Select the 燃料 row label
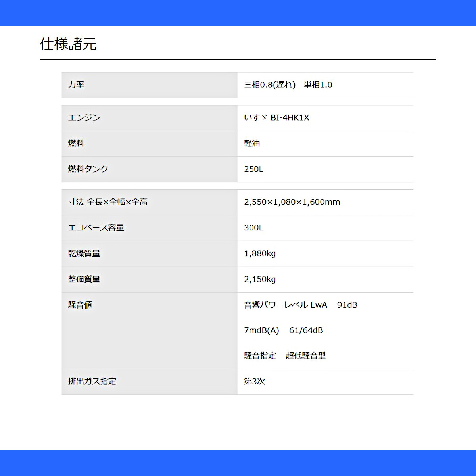Viewport: 476px width, 476px height. [x=76, y=143]
